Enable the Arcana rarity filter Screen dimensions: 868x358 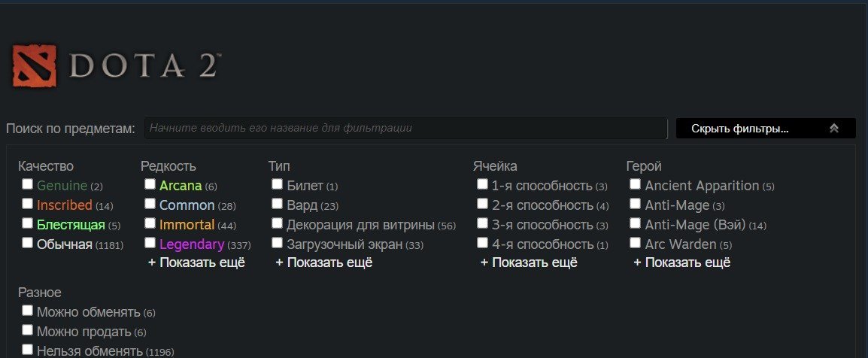click(150, 184)
